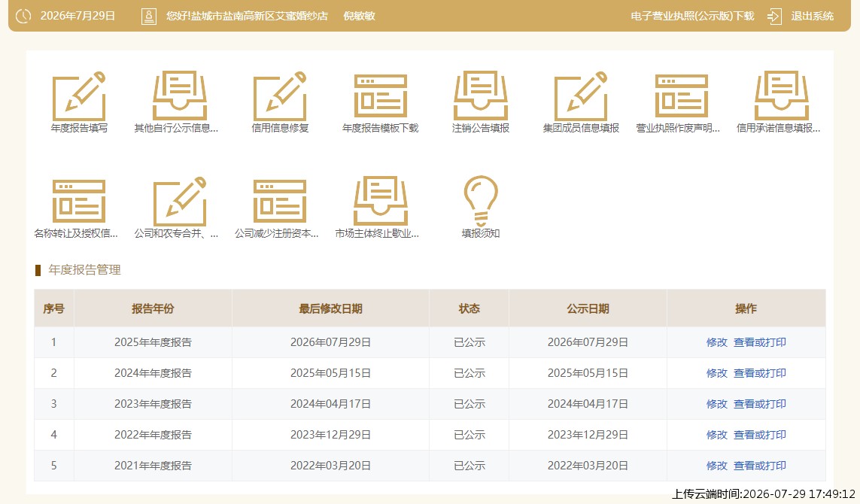
Task: Open the 其他自行公示信息 icon
Action: tap(179, 96)
